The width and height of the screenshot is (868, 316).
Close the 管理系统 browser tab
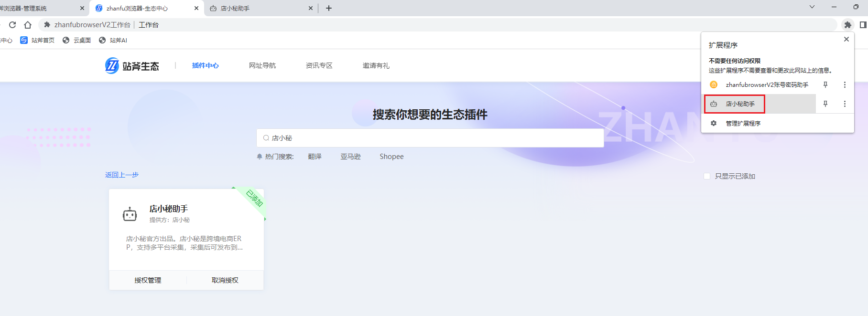tap(82, 8)
